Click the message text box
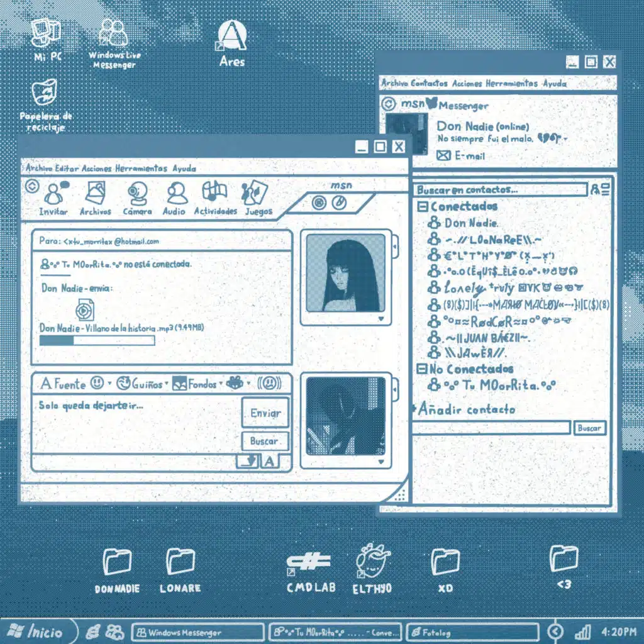 [137, 425]
